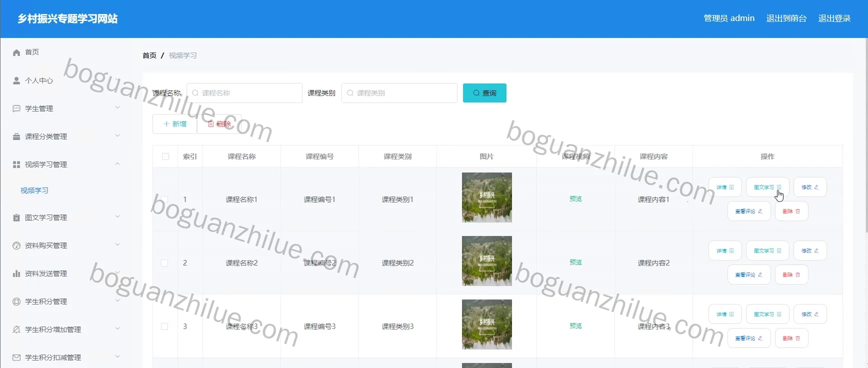Click 预览 video link for 课程名称2
The width and height of the screenshot is (868, 368).
[575, 262]
